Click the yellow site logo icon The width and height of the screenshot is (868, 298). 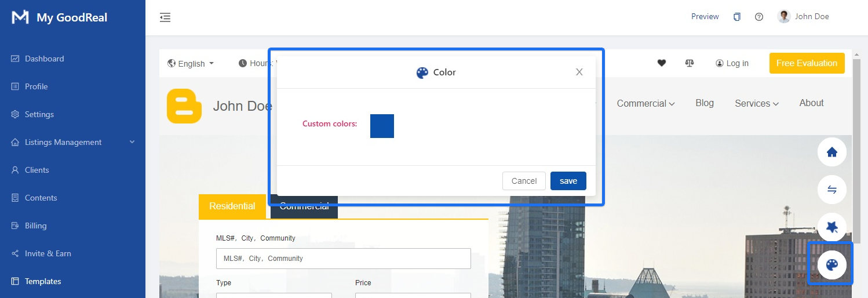(x=184, y=106)
